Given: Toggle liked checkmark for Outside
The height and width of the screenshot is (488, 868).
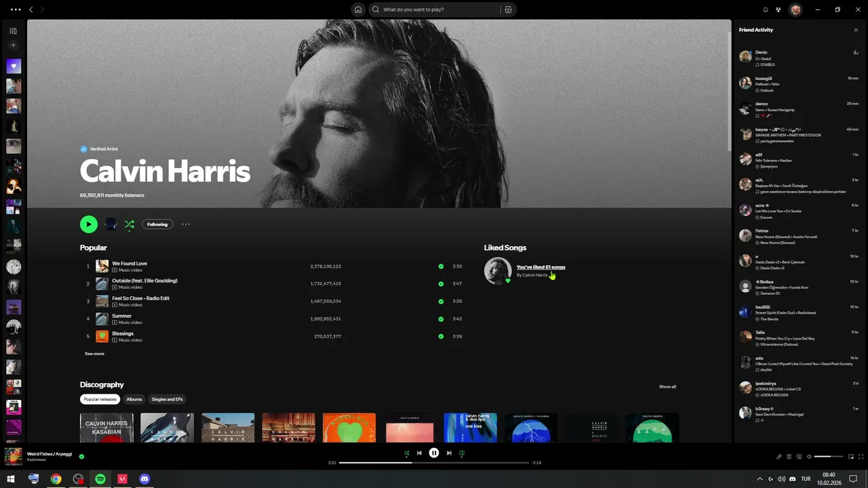Looking at the screenshot, I should click(x=441, y=283).
